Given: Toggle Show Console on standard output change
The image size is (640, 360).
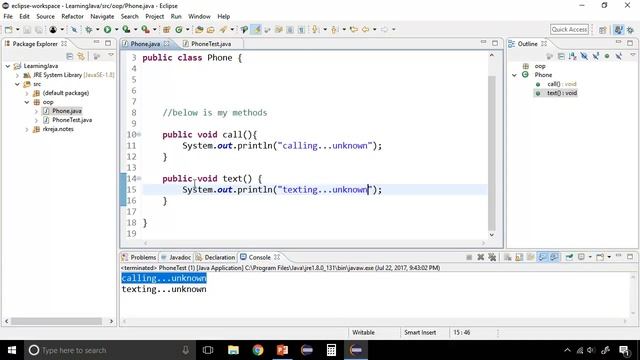Looking at the screenshot, I should pyautogui.click(x=542, y=257).
